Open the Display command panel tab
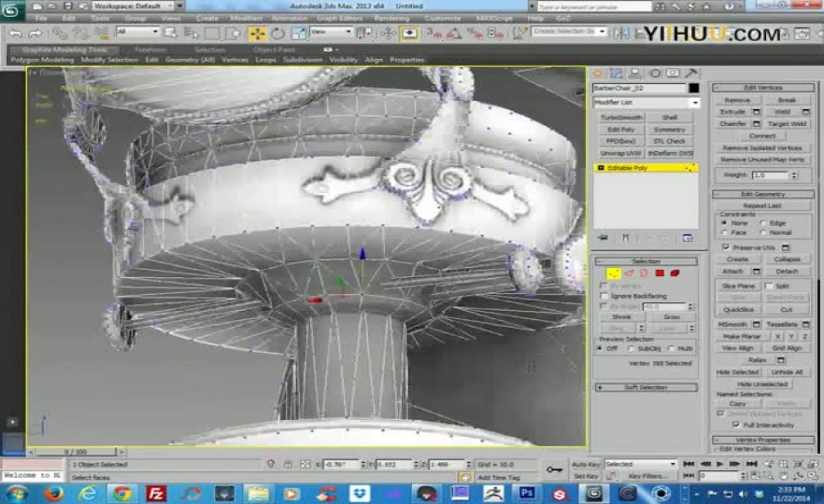The width and height of the screenshot is (824, 504). (673, 74)
